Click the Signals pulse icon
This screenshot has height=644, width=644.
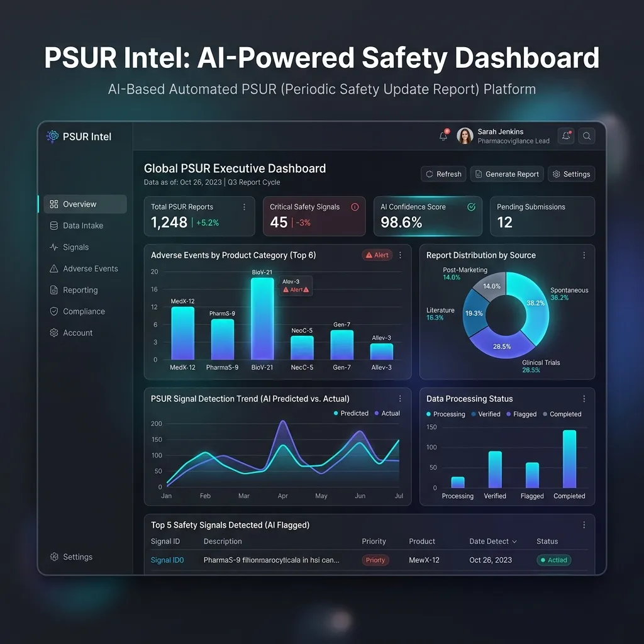click(x=54, y=247)
